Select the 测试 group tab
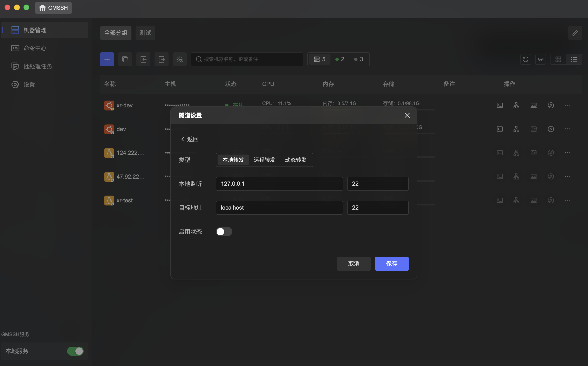The height and width of the screenshot is (366, 588). coord(145,33)
